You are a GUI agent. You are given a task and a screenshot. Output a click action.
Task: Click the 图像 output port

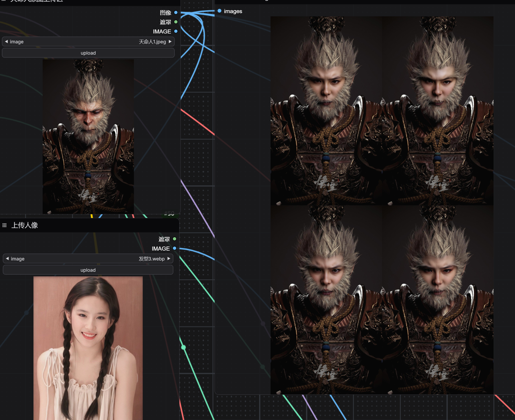[x=176, y=13]
